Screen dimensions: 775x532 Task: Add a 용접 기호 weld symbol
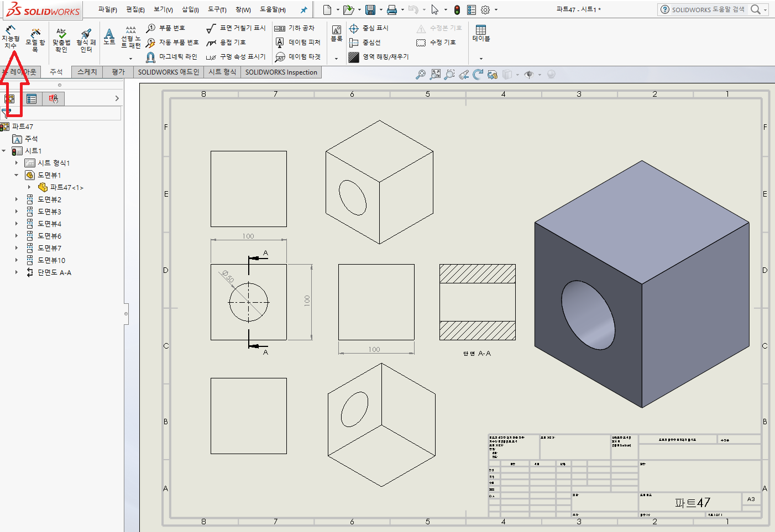226,42
